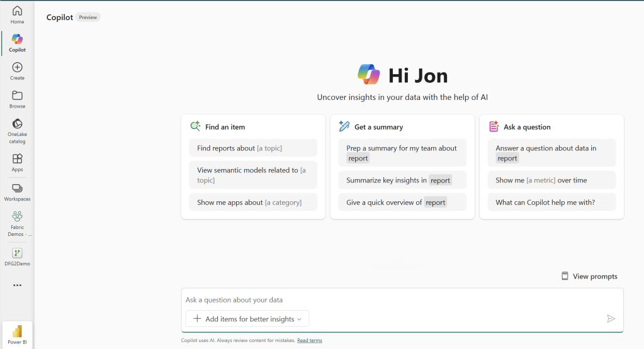Select the Copilot tab in sidebar
This screenshot has width=644, height=349.
pos(17,42)
